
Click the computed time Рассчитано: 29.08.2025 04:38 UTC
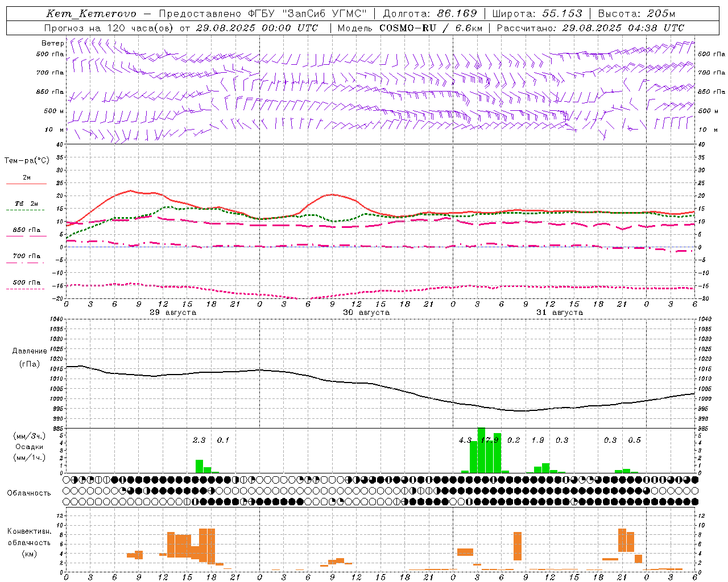click(590, 28)
